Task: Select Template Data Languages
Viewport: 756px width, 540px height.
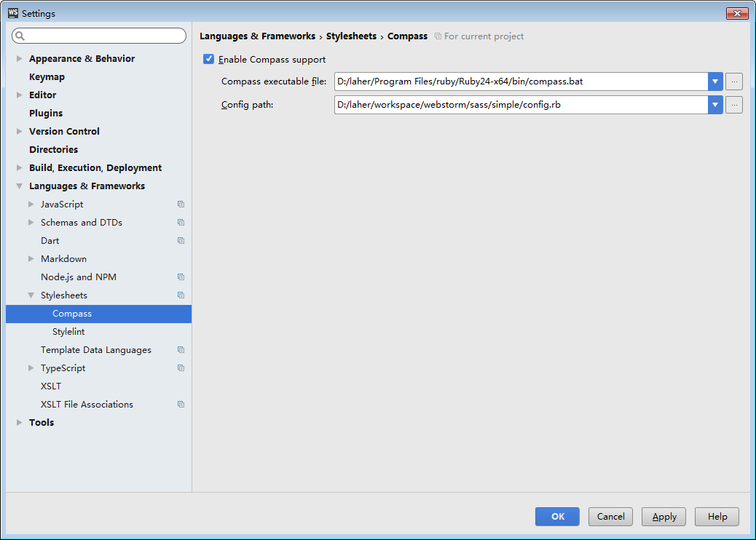Action: pyautogui.click(x=96, y=350)
